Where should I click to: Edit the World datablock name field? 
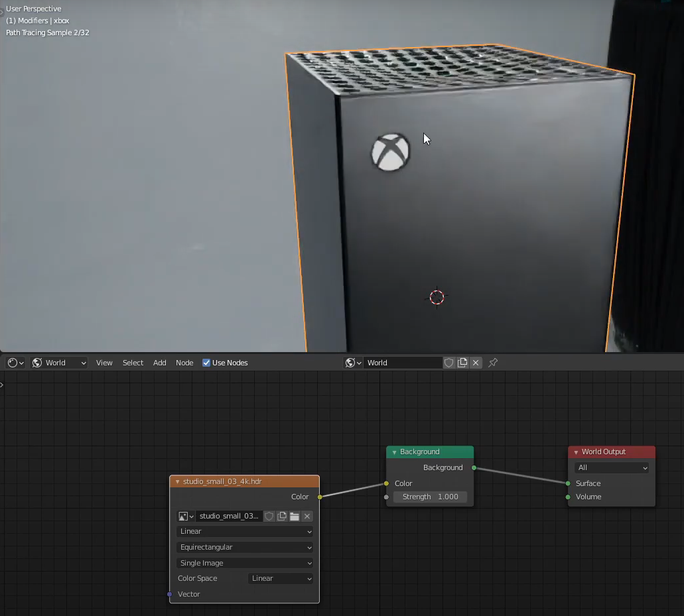click(x=403, y=363)
